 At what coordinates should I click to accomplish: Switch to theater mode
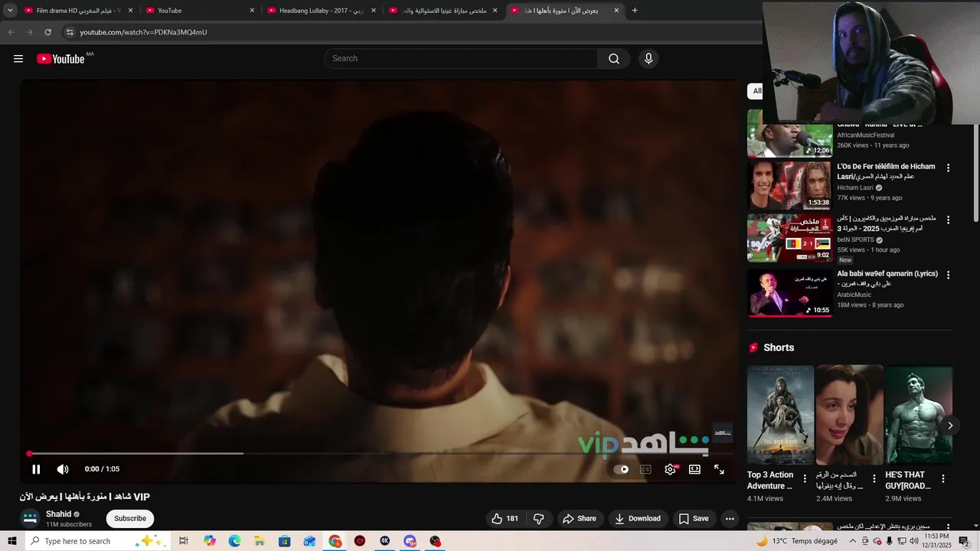694,469
